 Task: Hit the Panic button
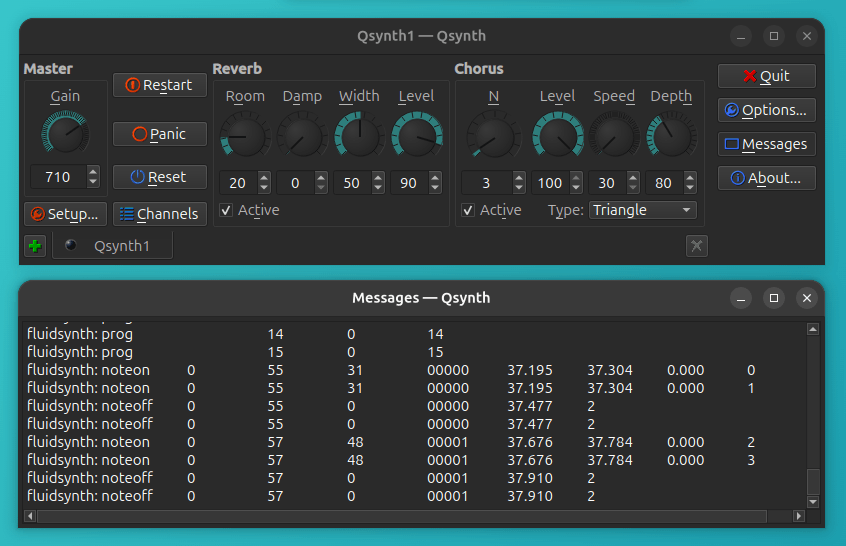160,134
